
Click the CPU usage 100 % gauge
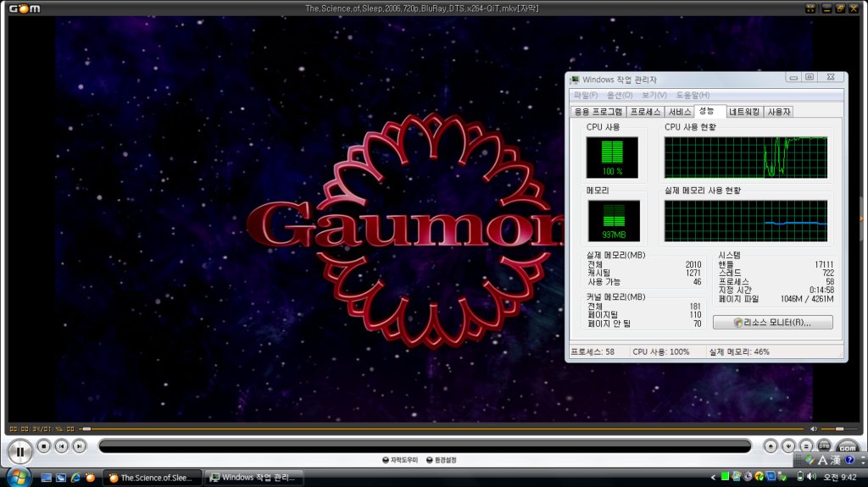[612, 158]
